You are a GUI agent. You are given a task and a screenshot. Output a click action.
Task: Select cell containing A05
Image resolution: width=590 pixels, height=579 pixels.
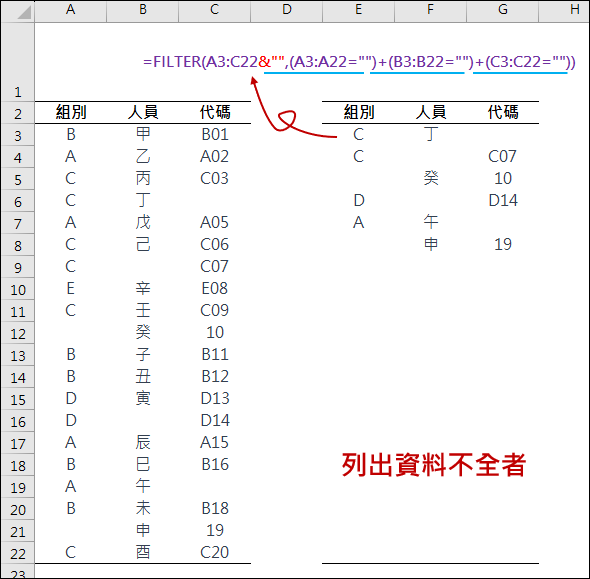[214, 222]
